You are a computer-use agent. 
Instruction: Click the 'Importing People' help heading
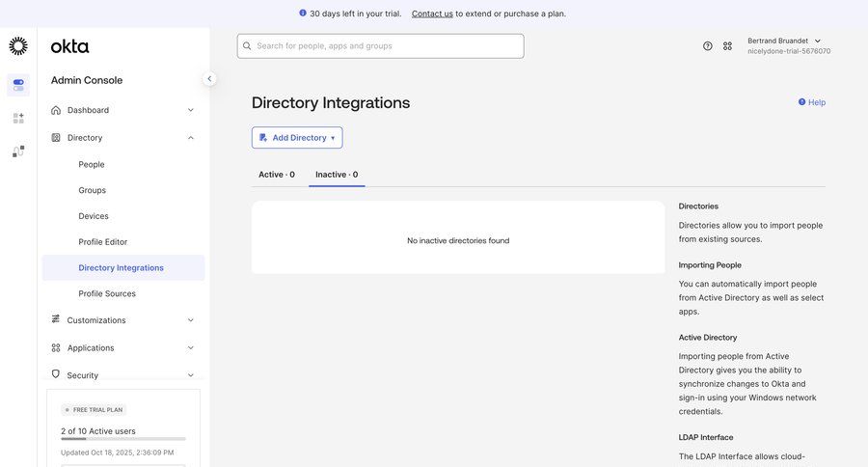(x=710, y=264)
